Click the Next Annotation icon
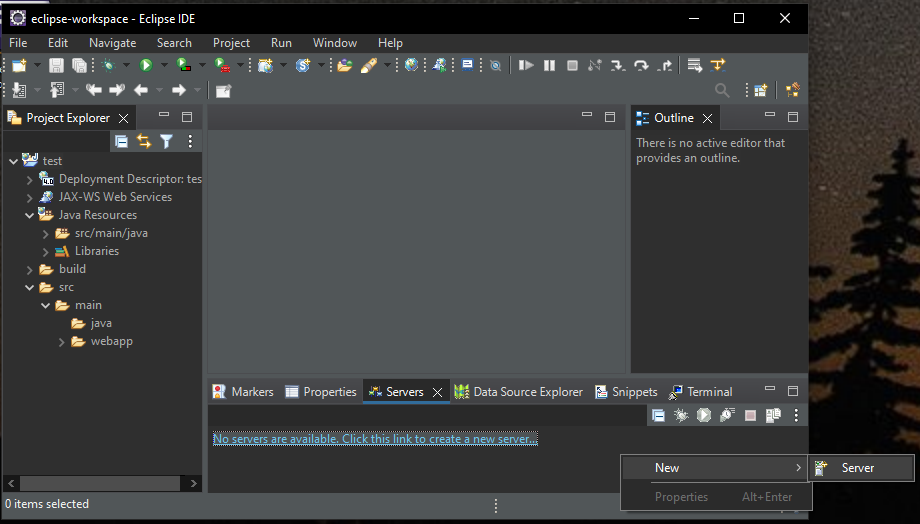 tap(19, 90)
